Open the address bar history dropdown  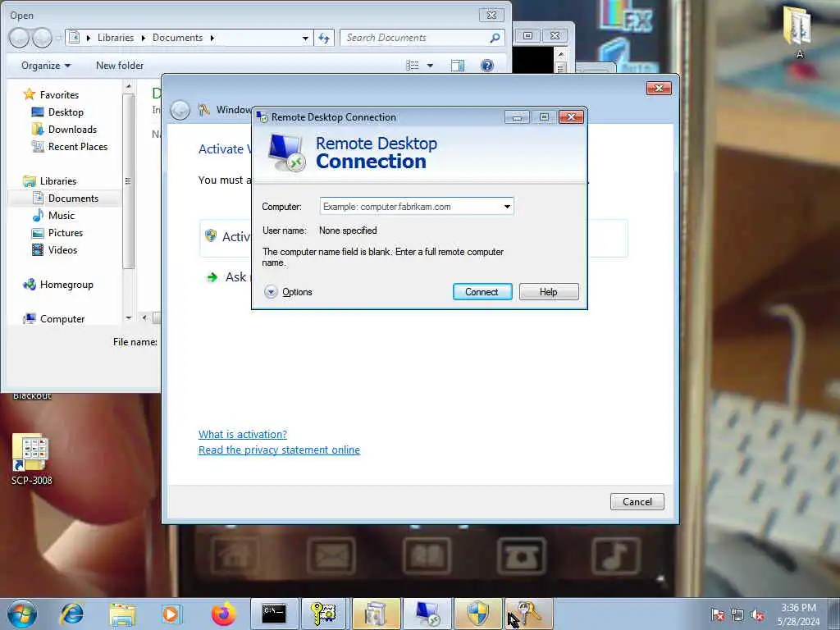point(305,38)
